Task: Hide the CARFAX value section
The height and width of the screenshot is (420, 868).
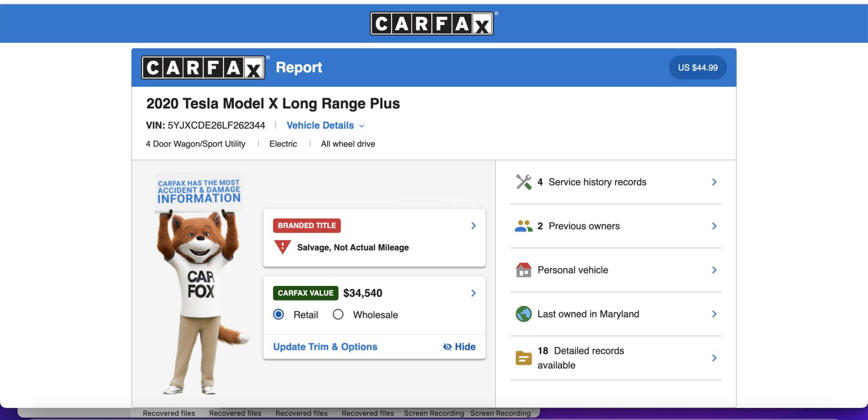Action: [459, 347]
